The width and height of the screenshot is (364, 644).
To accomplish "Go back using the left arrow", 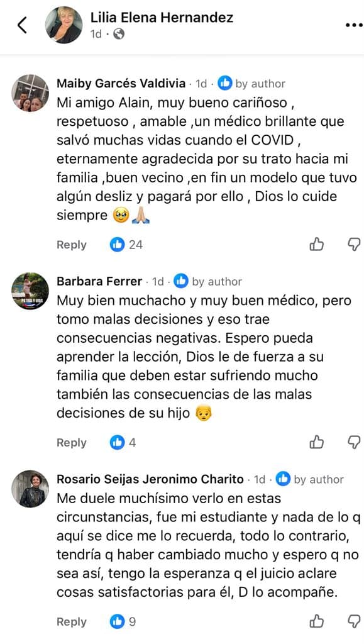I will pyautogui.click(x=22, y=25).
